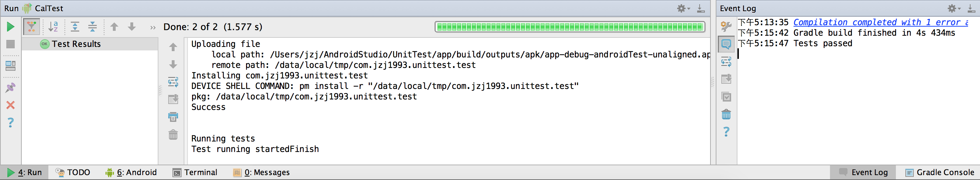This screenshot has height=180, width=980.
Task: Toggle soft-wrap in Run console
Action: [x=173, y=82]
